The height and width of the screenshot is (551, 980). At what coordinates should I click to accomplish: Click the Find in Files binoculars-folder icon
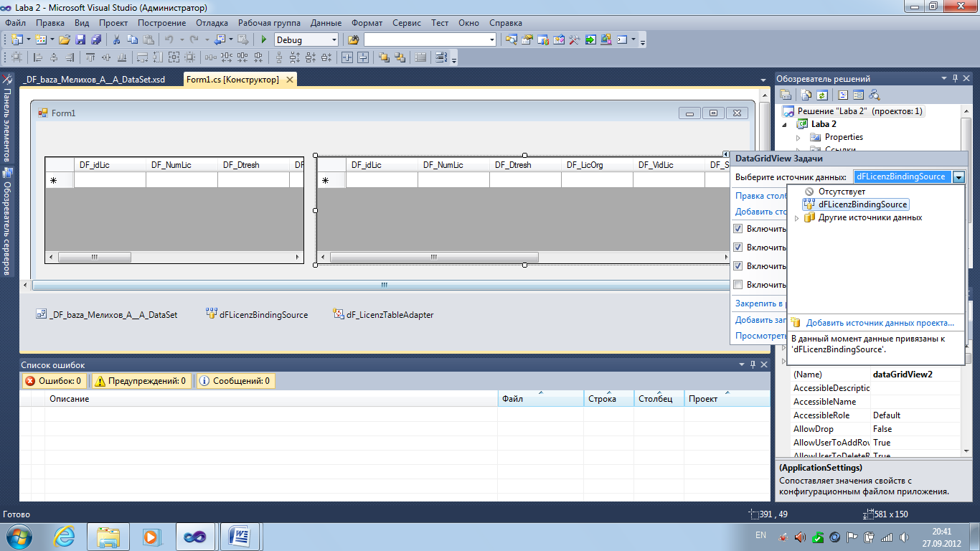[354, 40]
